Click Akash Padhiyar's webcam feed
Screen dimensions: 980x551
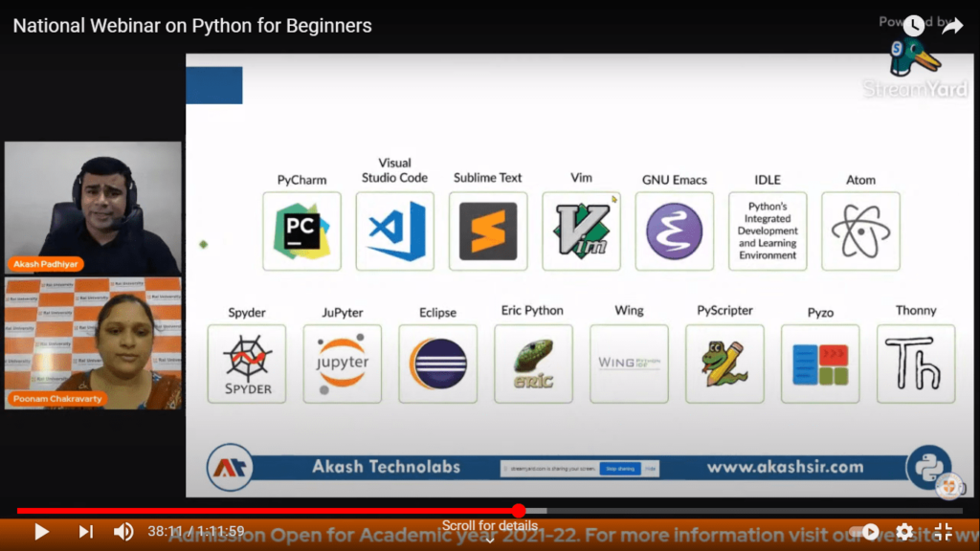pos(93,208)
